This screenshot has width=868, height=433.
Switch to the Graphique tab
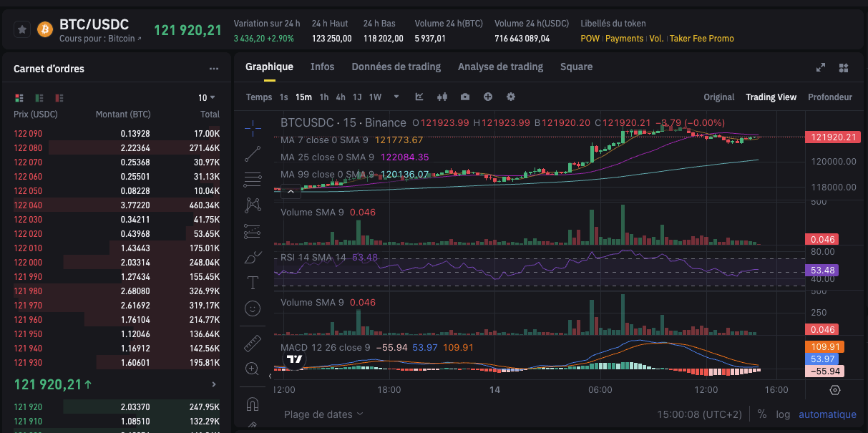(269, 67)
